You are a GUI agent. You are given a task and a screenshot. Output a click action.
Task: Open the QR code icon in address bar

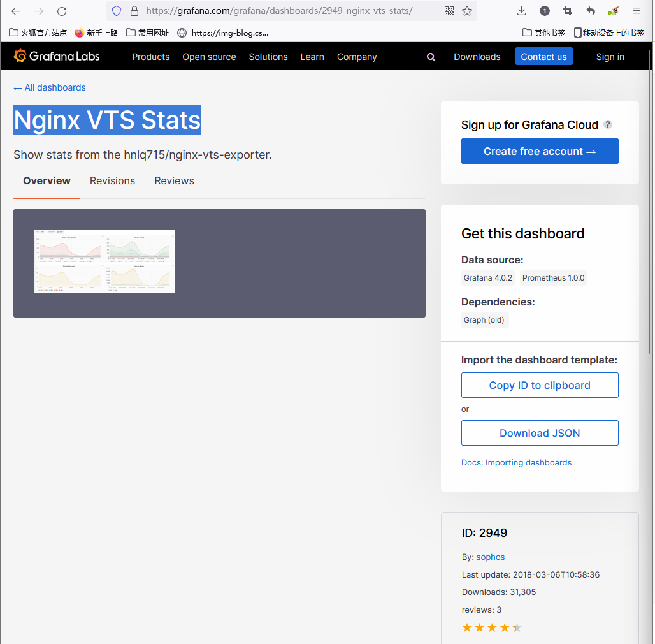tap(449, 11)
